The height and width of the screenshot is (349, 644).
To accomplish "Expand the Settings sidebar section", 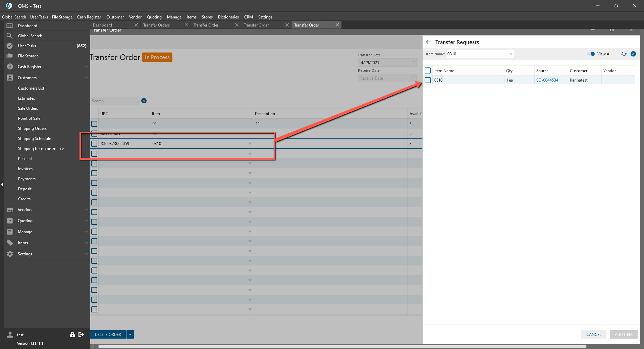I will coord(86,254).
